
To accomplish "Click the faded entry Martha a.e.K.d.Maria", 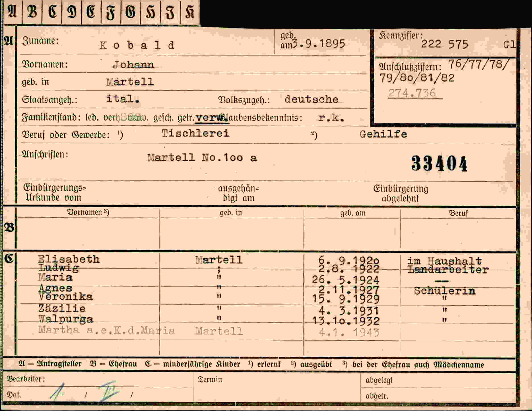I will (106, 330).
